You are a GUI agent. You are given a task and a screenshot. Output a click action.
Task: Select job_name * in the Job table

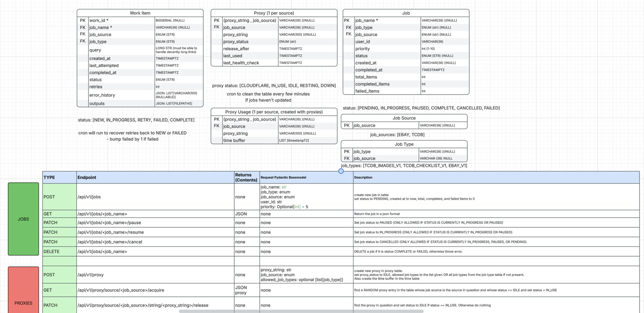(388, 21)
